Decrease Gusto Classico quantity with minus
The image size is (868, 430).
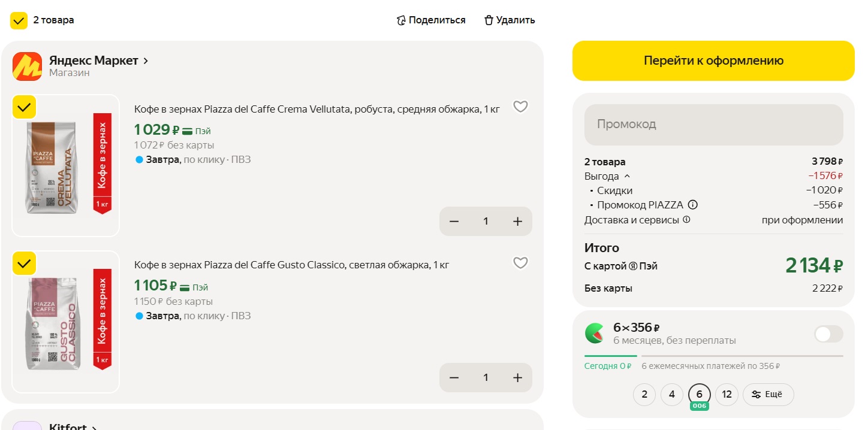[454, 378]
